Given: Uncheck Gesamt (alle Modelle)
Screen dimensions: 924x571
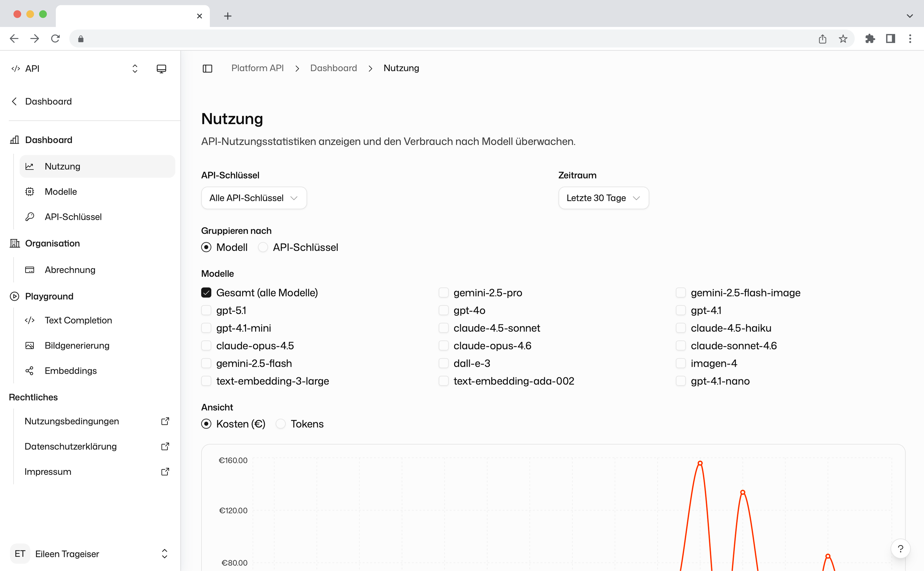Looking at the screenshot, I should pos(206,292).
